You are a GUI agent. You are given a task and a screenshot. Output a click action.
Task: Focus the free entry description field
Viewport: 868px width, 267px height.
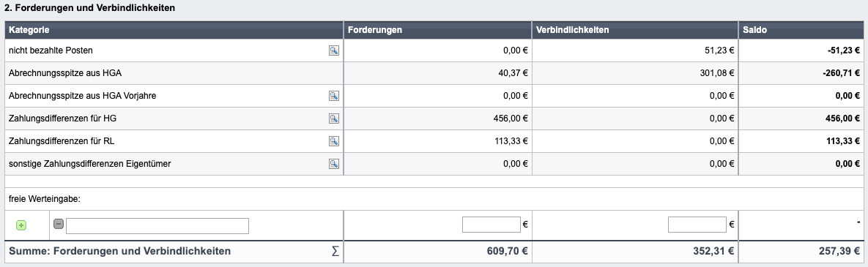pyautogui.click(x=157, y=225)
